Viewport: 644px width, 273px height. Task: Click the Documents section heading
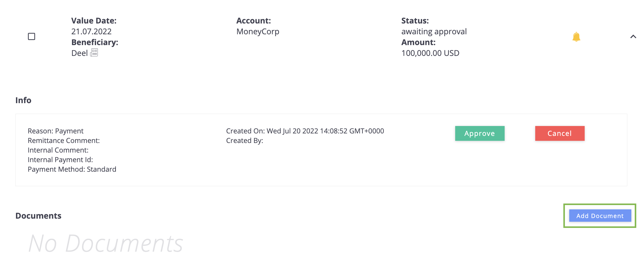(x=38, y=216)
